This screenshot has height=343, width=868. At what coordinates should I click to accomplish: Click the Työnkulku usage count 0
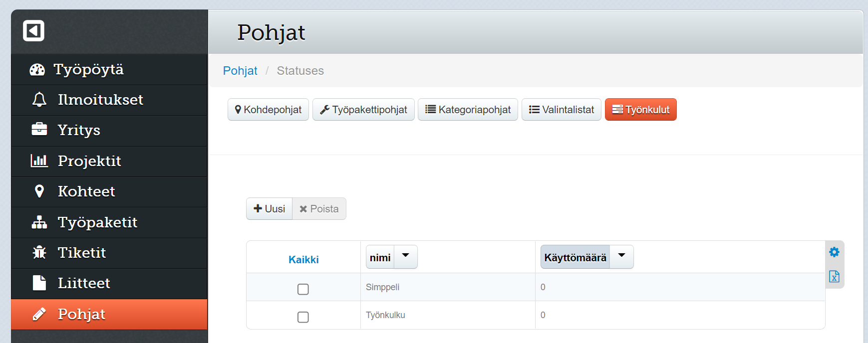[543, 315]
